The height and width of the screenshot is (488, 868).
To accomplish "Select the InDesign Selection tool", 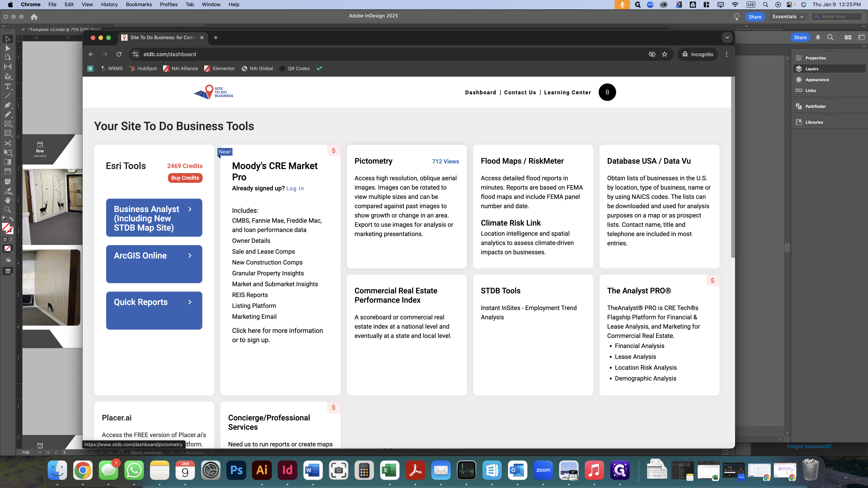I will [x=8, y=39].
